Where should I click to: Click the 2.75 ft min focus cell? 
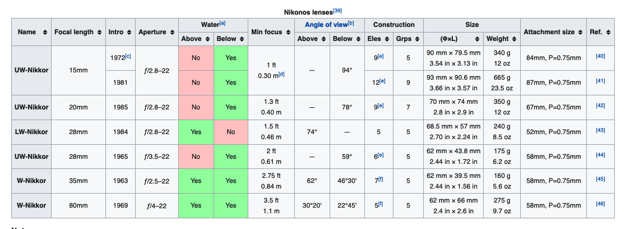271,181
